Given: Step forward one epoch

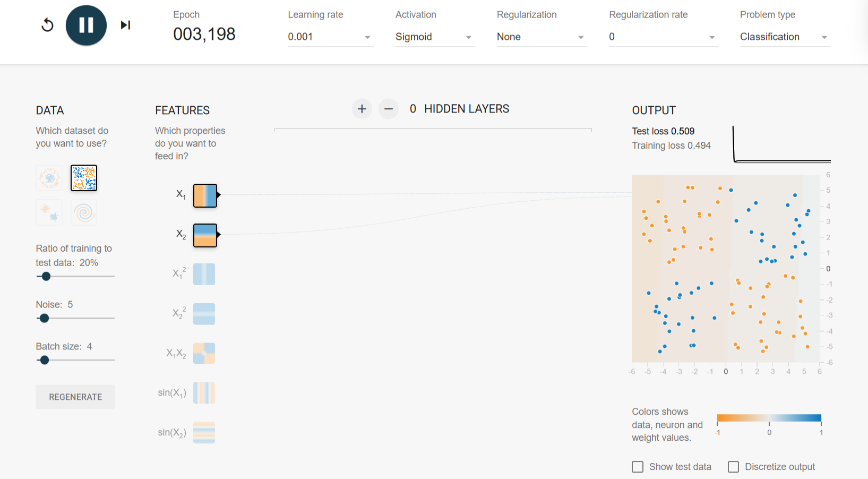Looking at the screenshot, I should click(x=125, y=25).
